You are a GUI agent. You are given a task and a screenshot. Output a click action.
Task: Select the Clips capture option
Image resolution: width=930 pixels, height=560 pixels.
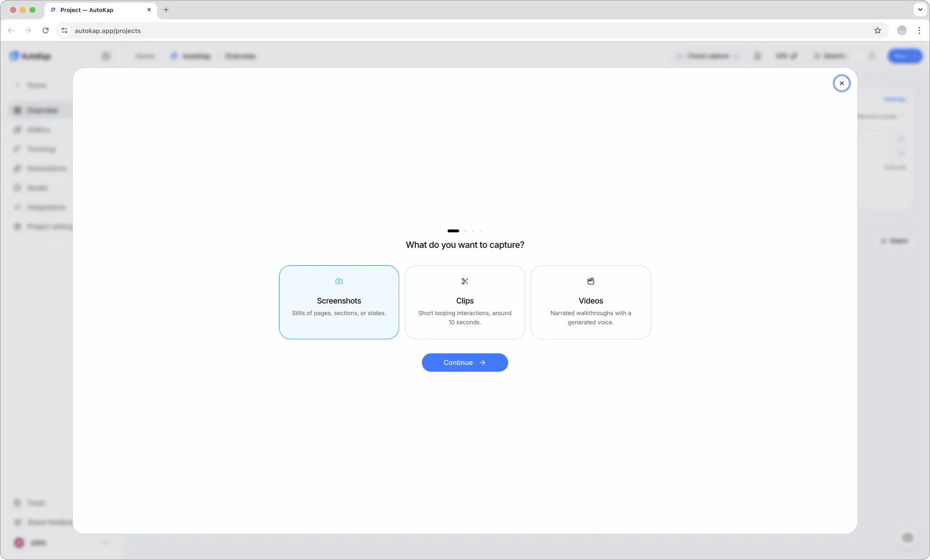click(x=465, y=302)
